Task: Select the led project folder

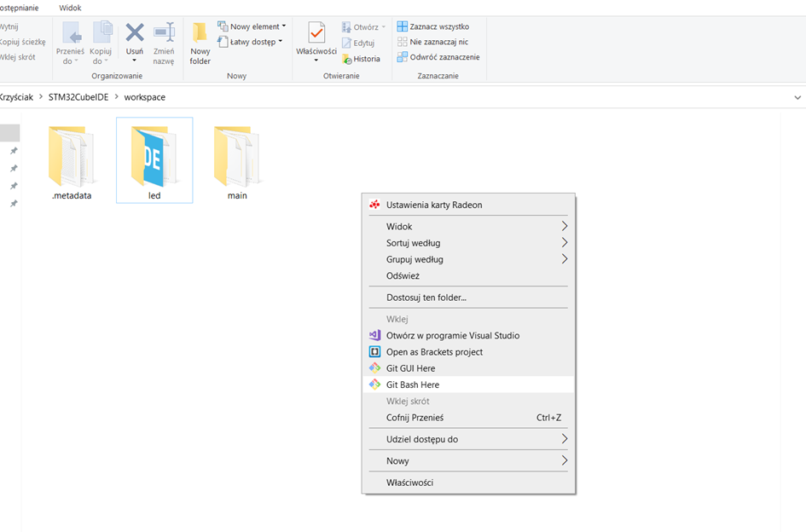Action: (x=154, y=160)
